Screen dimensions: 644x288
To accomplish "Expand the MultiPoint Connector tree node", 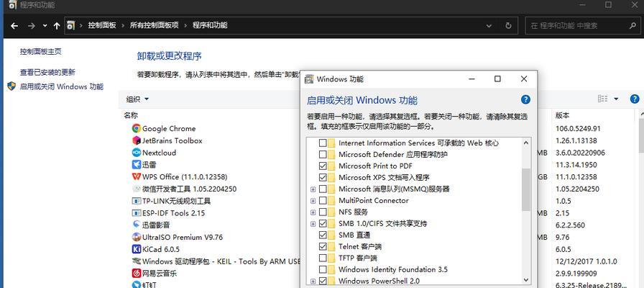I will pyautogui.click(x=313, y=201).
